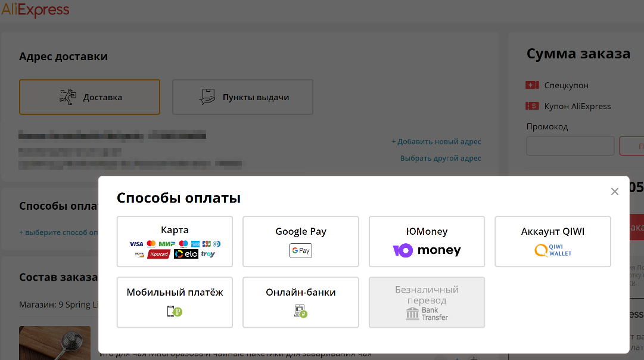Click the Maestro card logo
This screenshot has height=360, width=644.
pos(183,244)
